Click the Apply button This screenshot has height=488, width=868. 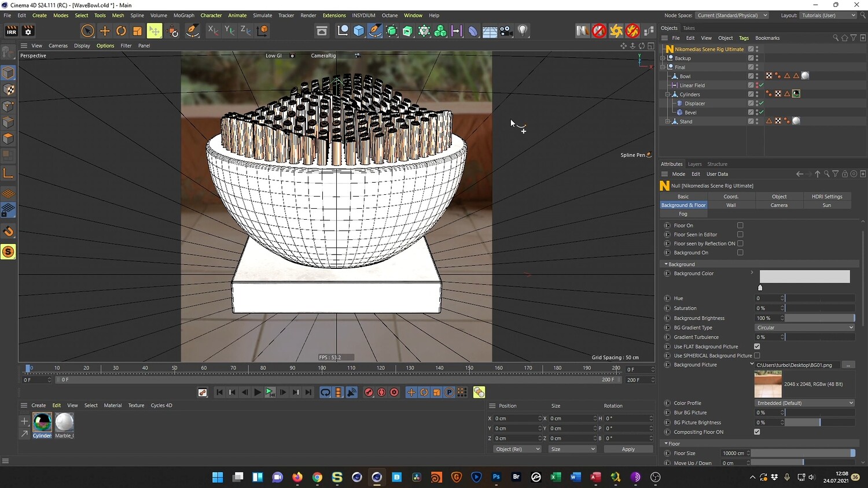tap(628, 449)
